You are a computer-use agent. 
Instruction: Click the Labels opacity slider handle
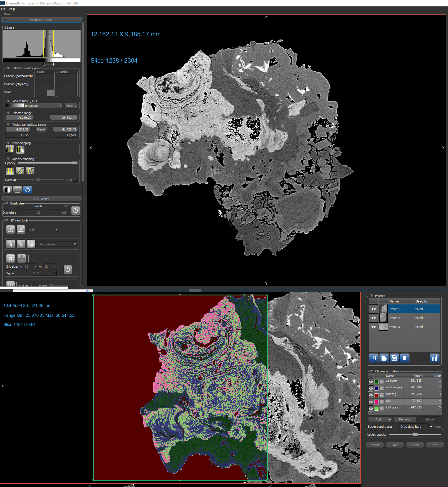(415, 435)
